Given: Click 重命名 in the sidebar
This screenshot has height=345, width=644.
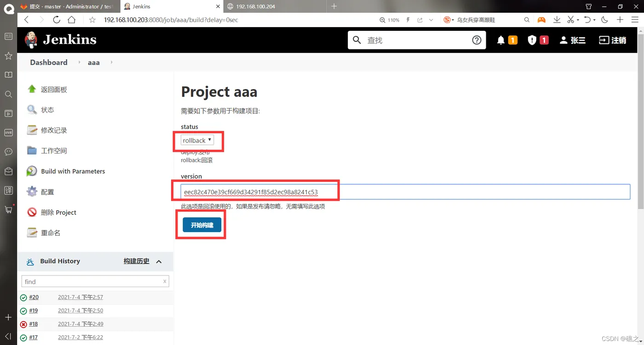Looking at the screenshot, I should pos(51,233).
